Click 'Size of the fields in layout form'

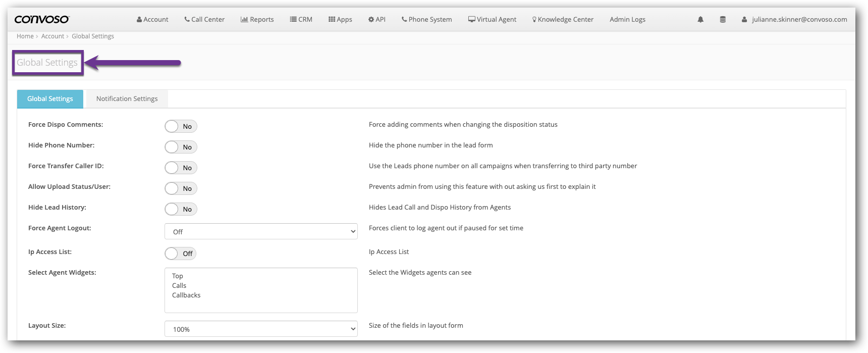pos(416,326)
